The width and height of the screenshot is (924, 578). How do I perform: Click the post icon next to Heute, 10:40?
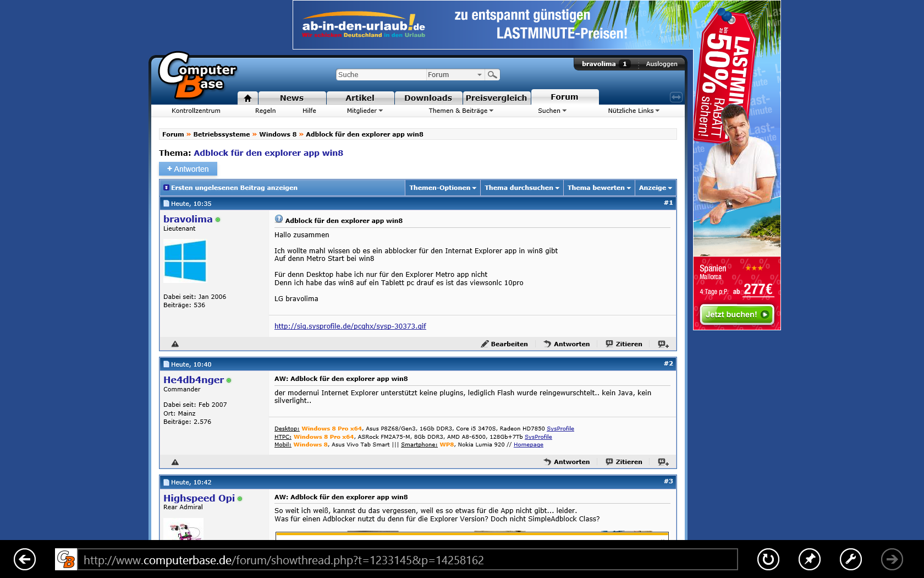pyautogui.click(x=166, y=364)
